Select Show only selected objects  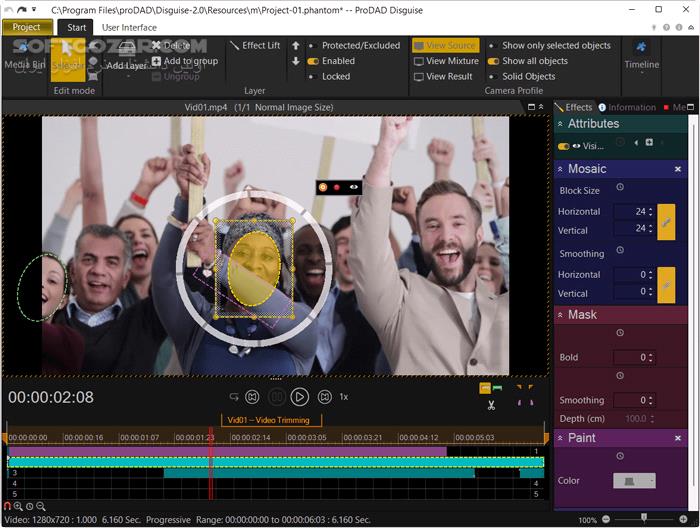point(549,46)
